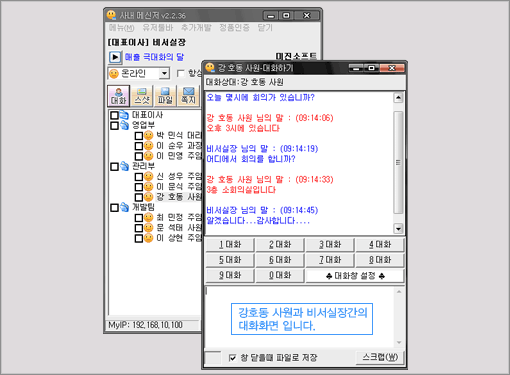
Task: Click the 0 대화 quick phrase button
Action: point(280,275)
